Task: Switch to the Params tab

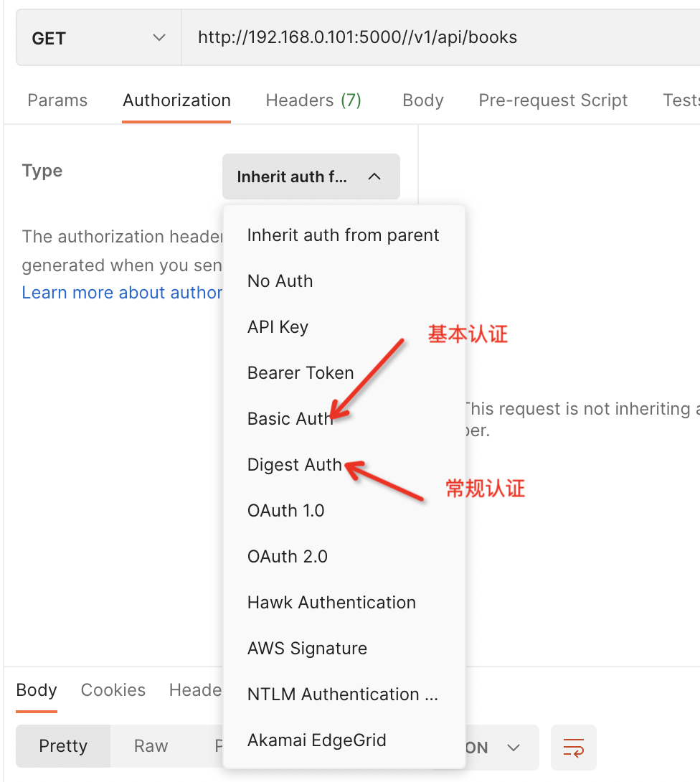Action: [x=57, y=100]
